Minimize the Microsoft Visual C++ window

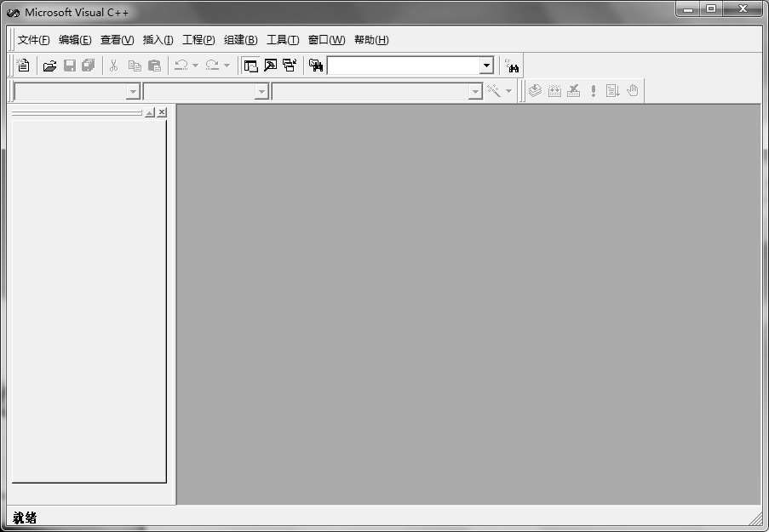[x=687, y=9]
